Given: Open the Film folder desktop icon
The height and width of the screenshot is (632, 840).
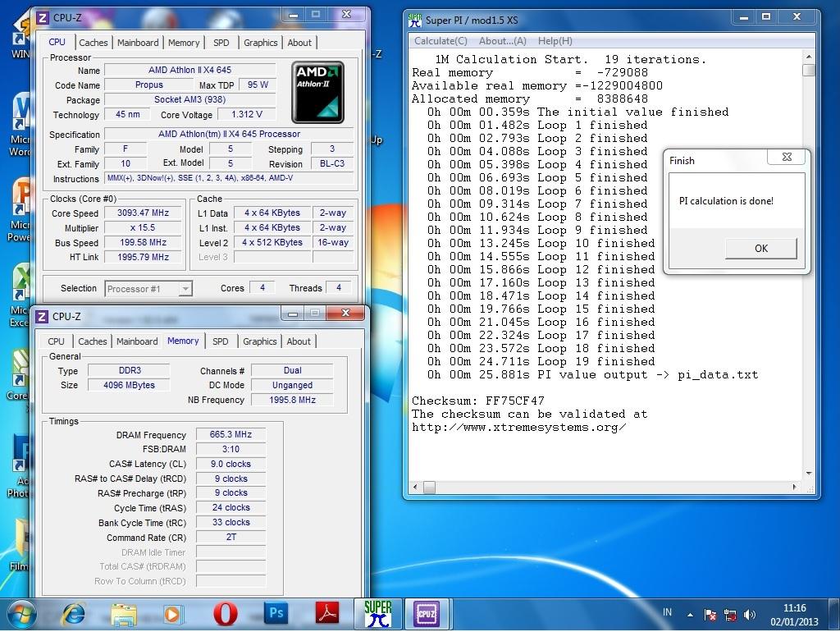Looking at the screenshot, I should (x=20, y=544).
